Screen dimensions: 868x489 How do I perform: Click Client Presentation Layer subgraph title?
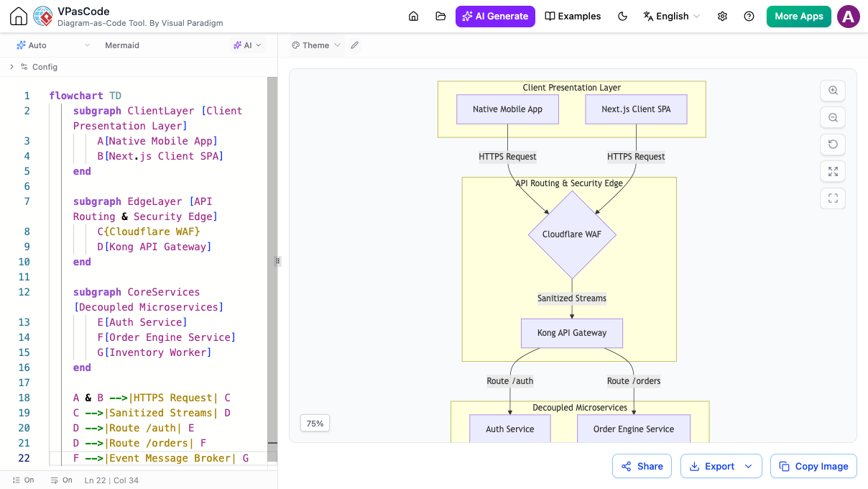point(572,88)
